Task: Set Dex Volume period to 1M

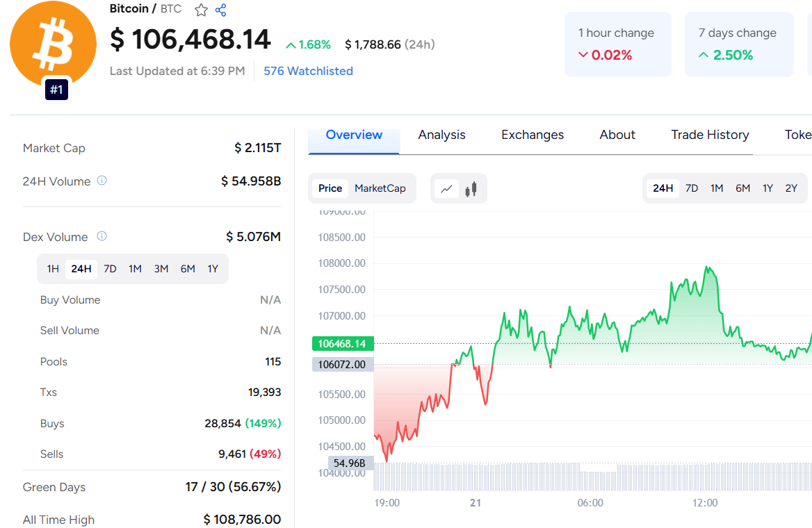Action: [x=135, y=269]
